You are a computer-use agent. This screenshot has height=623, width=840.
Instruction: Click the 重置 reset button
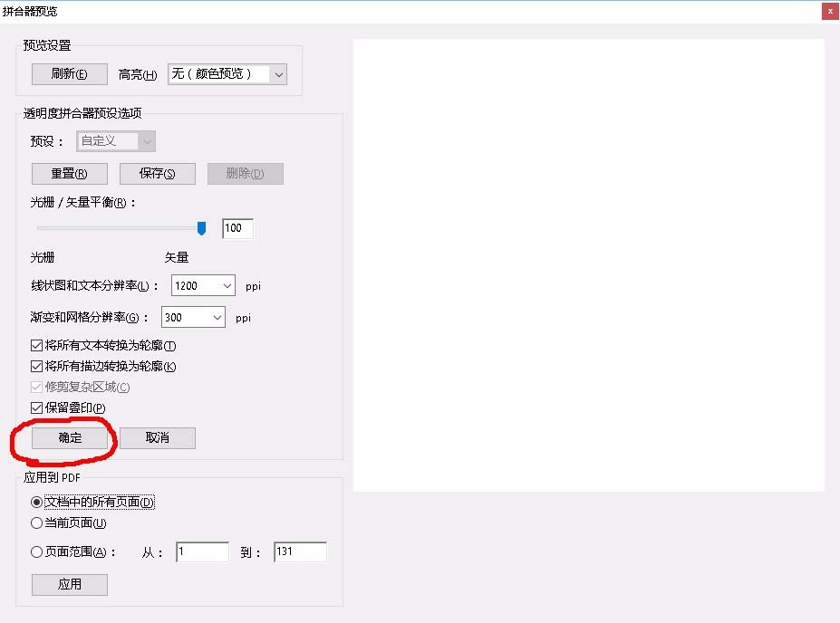click(x=69, y=174)
